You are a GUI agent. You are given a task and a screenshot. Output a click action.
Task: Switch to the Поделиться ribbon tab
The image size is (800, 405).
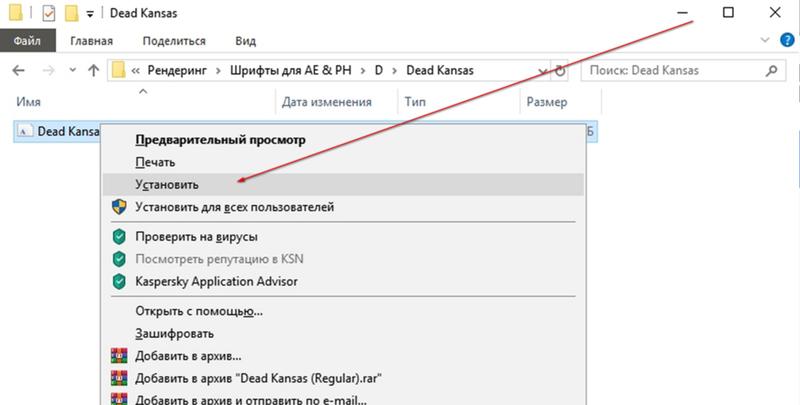click(174, 41)
